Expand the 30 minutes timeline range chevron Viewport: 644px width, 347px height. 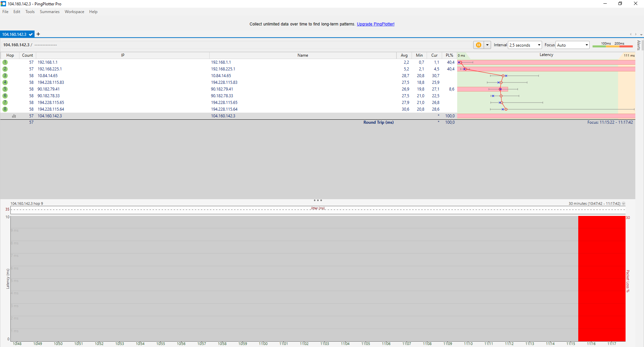[624, 204]
